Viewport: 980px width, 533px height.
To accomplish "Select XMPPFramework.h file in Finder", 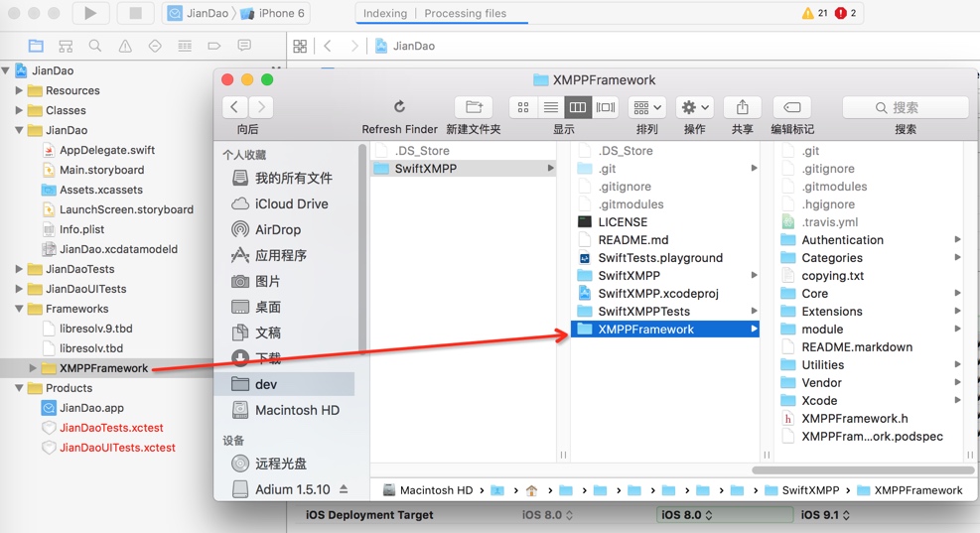I will [x=854, y=419].
